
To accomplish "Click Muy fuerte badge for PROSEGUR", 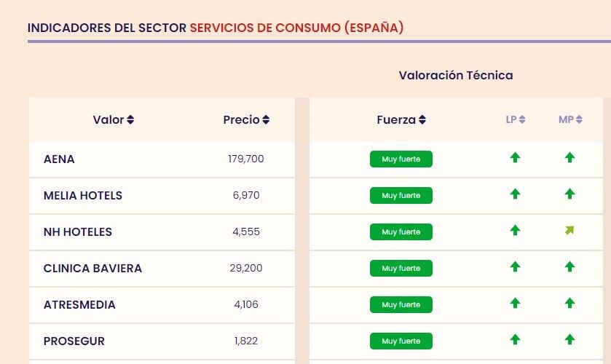I will click(401, 341).
